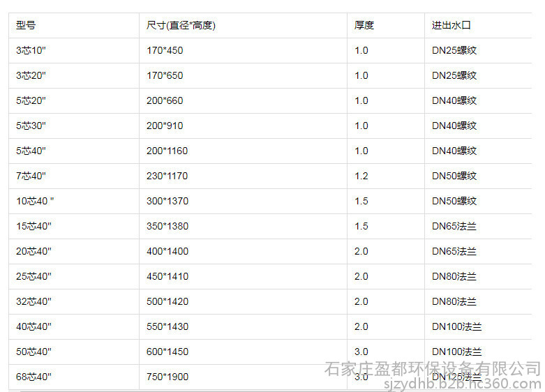Select the 350*1380 size cell

tap(167, 226)
